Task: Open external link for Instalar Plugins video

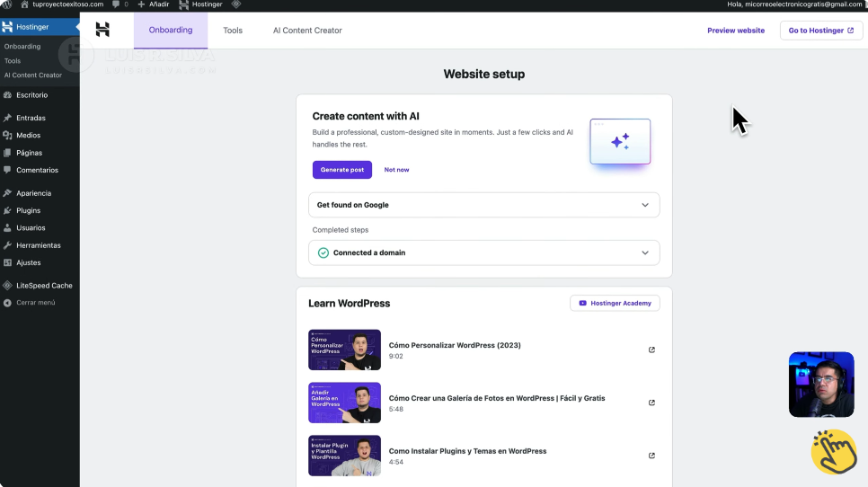Action: pos(651,456)
